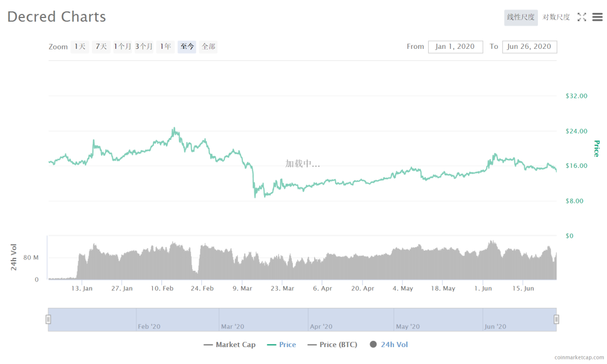Click the Decred Charts heading
607x364 pixels.
coord(57,17)
